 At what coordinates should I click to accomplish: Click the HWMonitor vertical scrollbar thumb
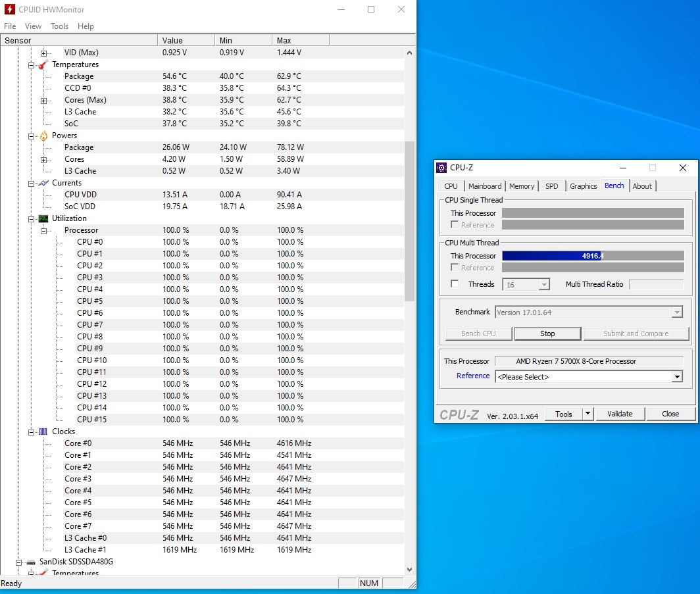pyautogui.click(x=409, y=222)
